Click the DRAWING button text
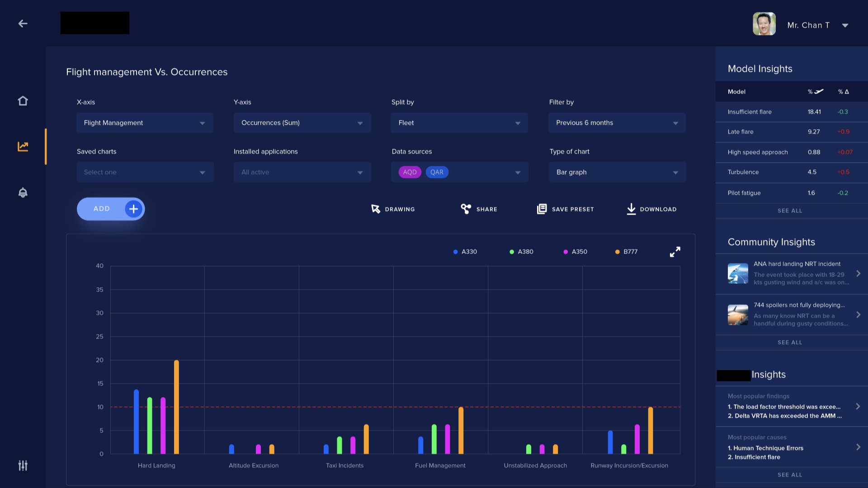 pyautogui.click(x=400, y=209)
